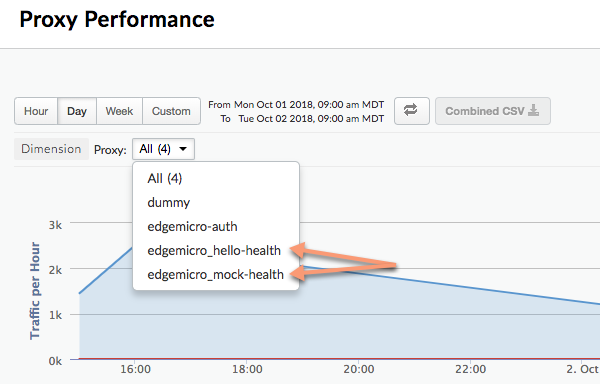Toggle the Hour time range

(36, 111)
